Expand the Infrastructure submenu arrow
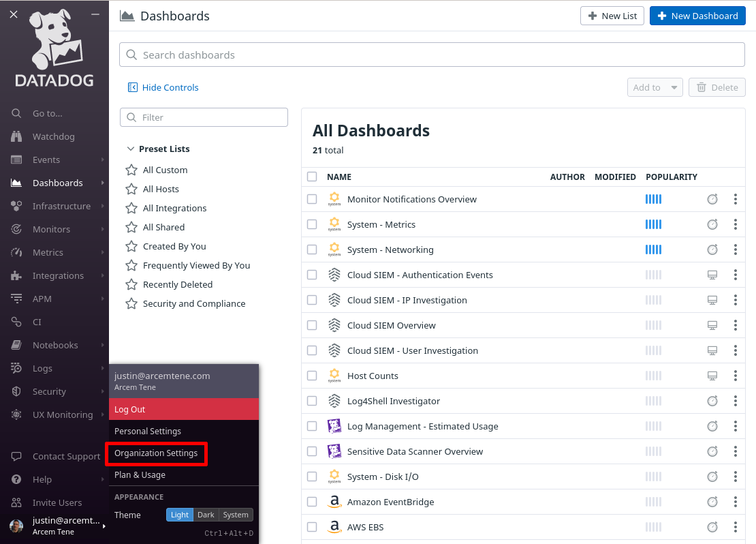The image size is (756, 544). click(103, 206)
